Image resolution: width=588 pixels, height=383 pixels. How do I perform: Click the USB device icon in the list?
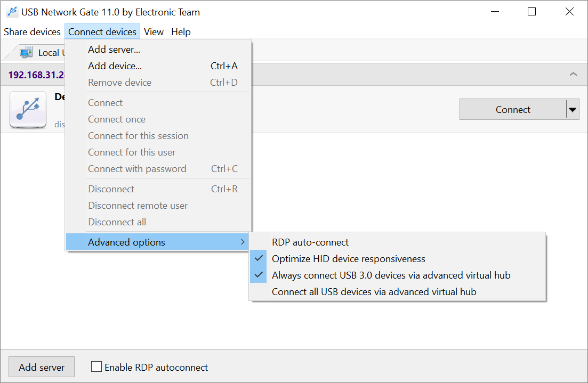click(x=28, y=109)
